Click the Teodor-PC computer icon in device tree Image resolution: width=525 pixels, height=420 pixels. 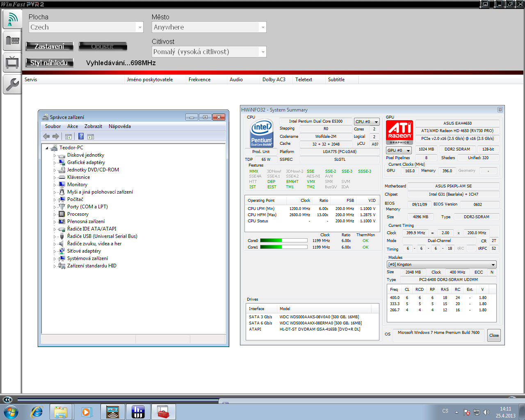pos(54,148)
